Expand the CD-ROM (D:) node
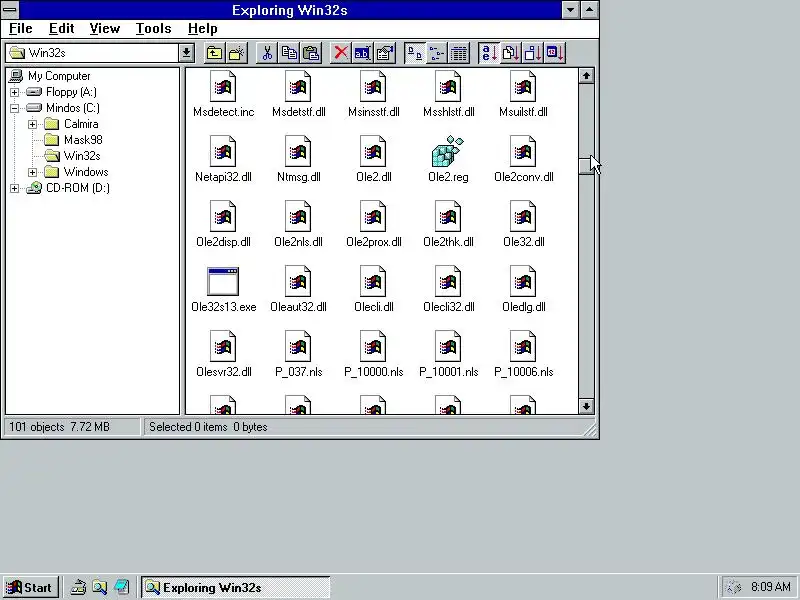The height and width of the screenshot is (600, 800). pyautogui.click(x=15, y=188)
